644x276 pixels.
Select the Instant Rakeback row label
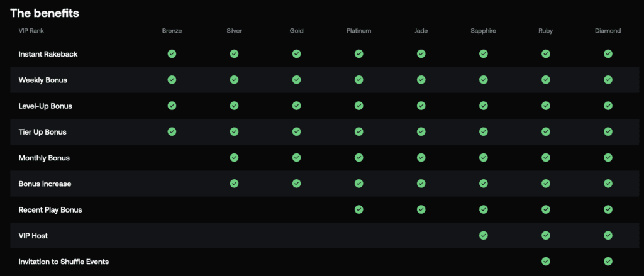(48, 54)
